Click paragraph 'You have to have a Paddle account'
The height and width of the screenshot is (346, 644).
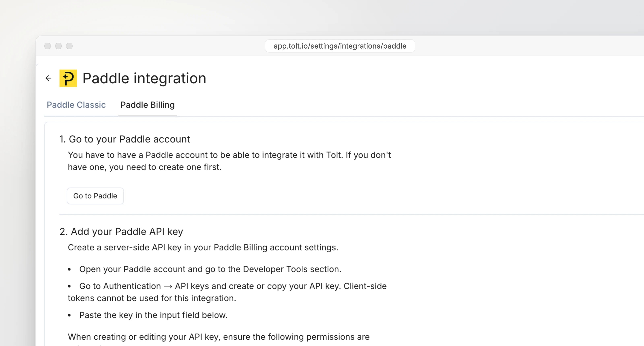point(229,161)
